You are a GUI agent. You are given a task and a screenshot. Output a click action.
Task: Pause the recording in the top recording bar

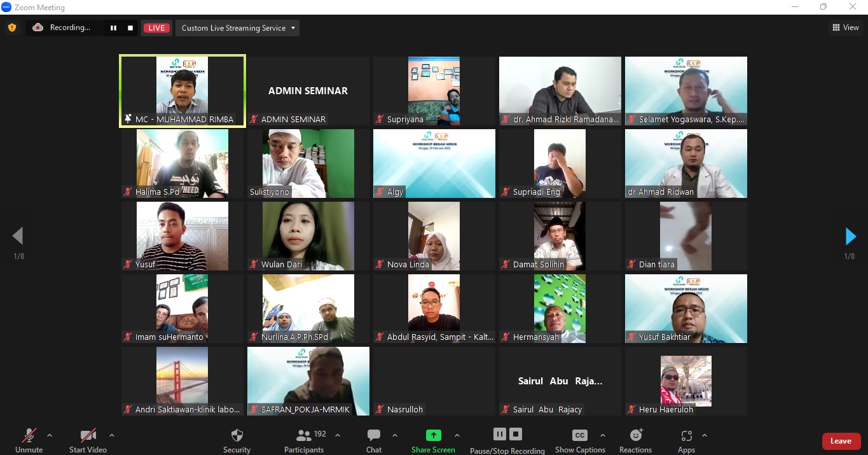click(x=113, y=28)
